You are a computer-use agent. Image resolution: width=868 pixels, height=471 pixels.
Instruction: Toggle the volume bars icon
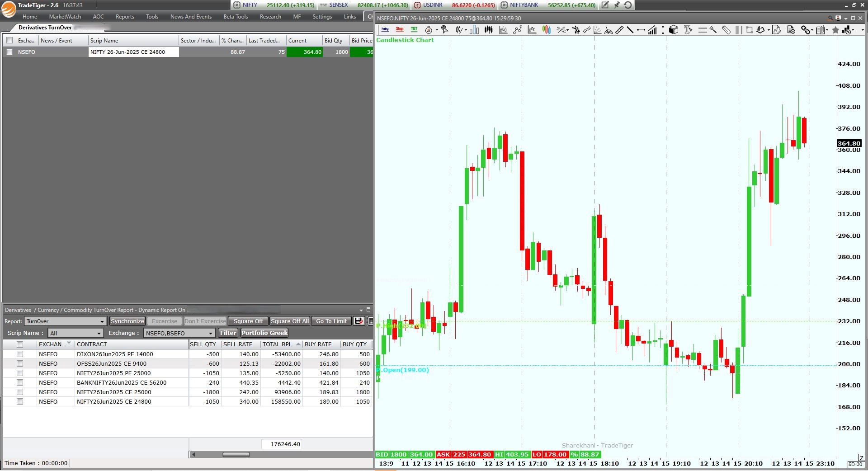click(x=652, y=30)
